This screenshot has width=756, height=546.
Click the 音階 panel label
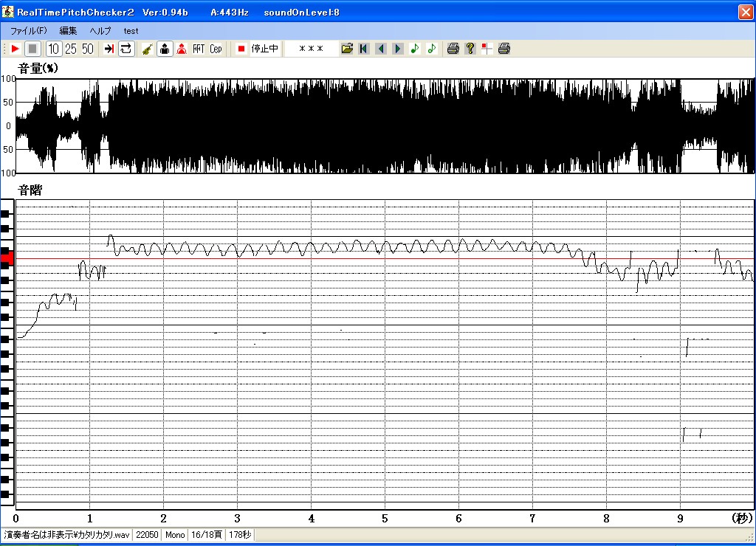coord(30,190)
